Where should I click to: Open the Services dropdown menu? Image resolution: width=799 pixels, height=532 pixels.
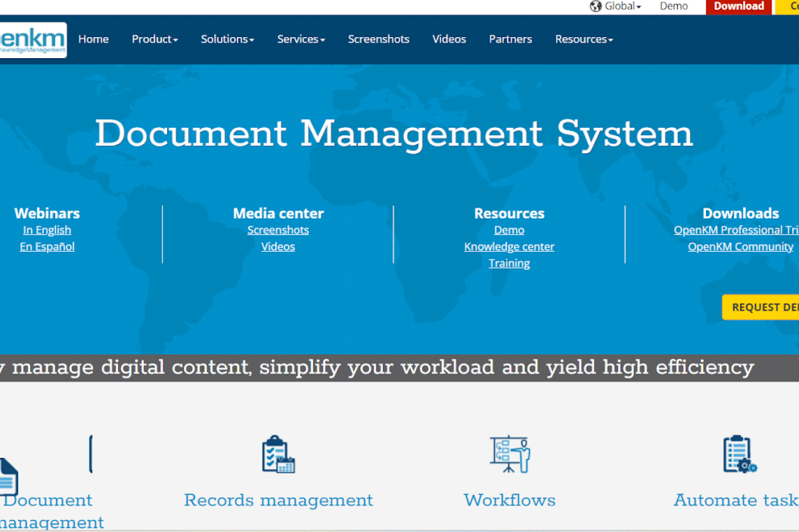[x=301, y=39]
